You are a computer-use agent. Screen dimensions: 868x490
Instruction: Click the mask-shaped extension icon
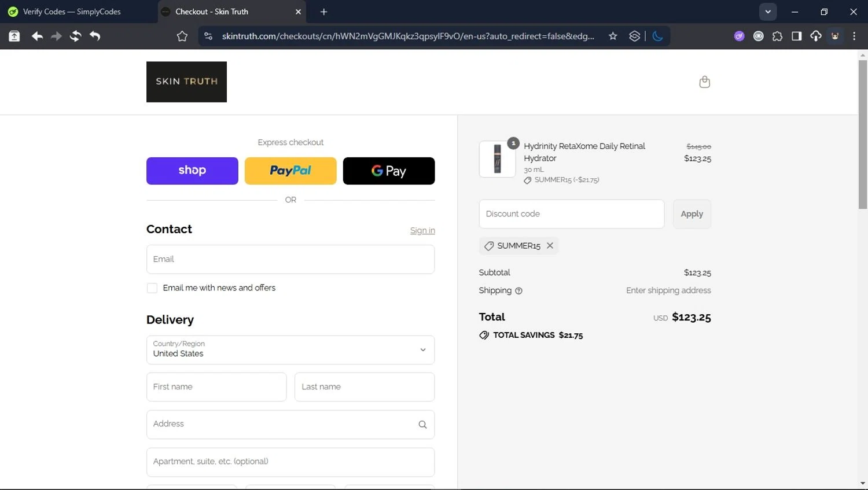(758, 36)
